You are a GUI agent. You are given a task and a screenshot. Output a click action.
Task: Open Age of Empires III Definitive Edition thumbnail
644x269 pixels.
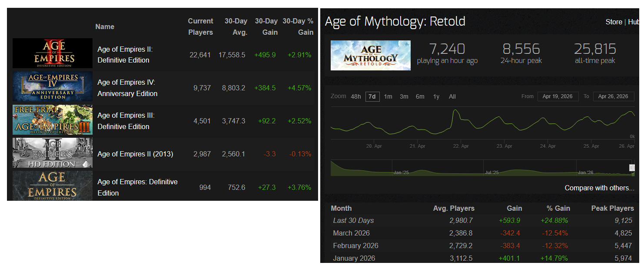click(x=53, y=120)
